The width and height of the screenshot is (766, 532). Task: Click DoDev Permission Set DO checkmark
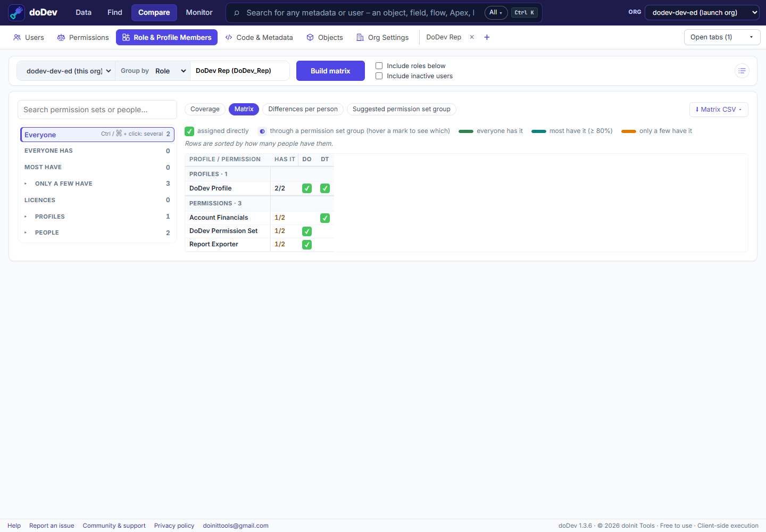pyautogui.click(x=307, y=231)
